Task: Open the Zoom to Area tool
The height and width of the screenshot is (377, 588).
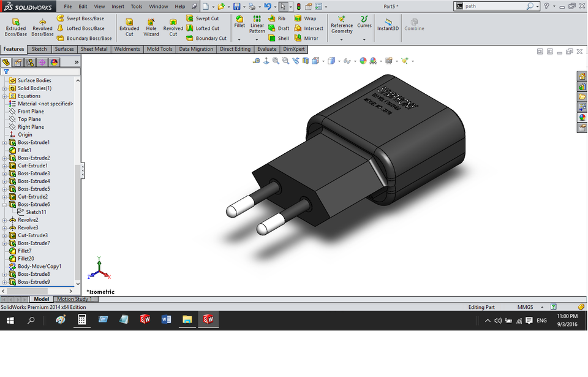Action: click(285, 61)
